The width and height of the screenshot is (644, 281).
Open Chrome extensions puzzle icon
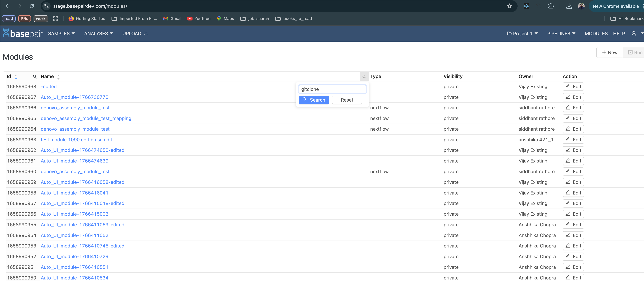point(551,6)
